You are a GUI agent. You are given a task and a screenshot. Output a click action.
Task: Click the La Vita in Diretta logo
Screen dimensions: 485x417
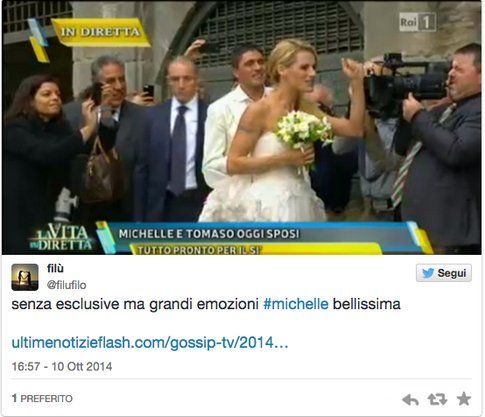tap(62, 237)
